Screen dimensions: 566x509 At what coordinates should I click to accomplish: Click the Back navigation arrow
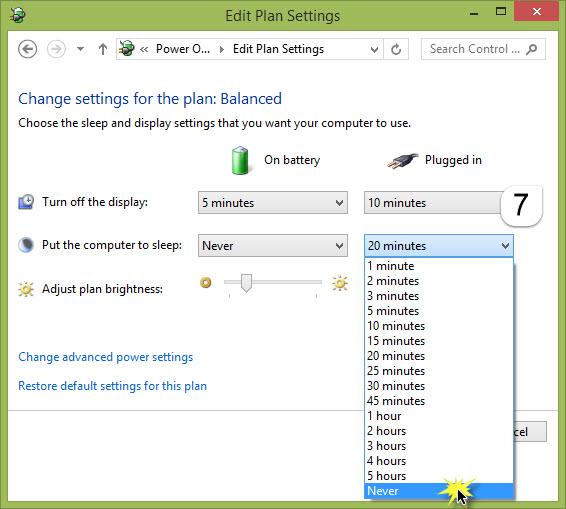tap(27, 49)
